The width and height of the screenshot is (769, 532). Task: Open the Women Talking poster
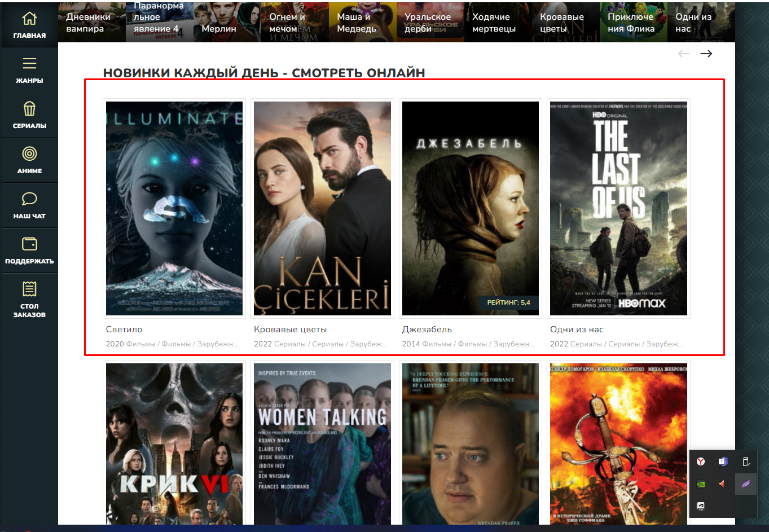tap(322, 444)
